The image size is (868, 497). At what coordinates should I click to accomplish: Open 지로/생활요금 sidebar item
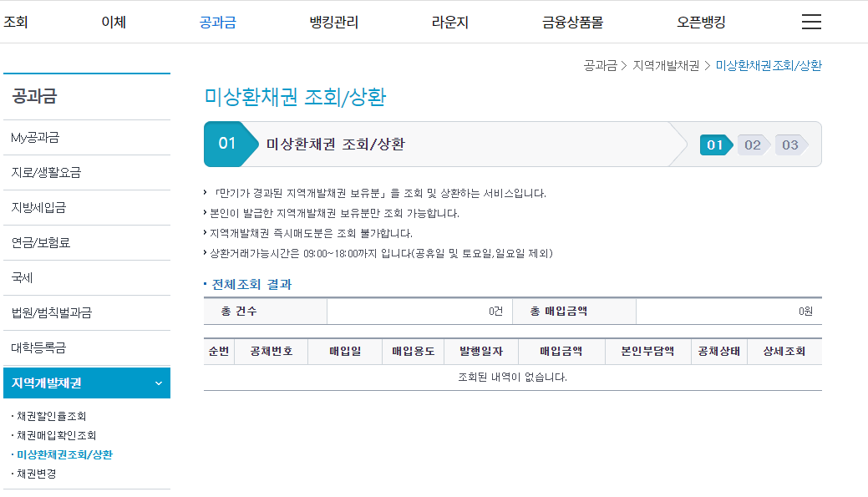tap(87, 173)
